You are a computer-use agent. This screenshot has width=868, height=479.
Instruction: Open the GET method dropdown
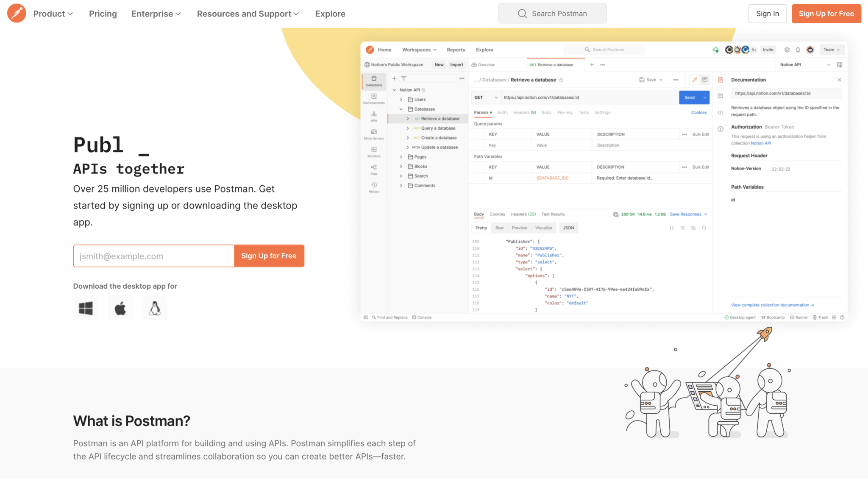(485, 97)
